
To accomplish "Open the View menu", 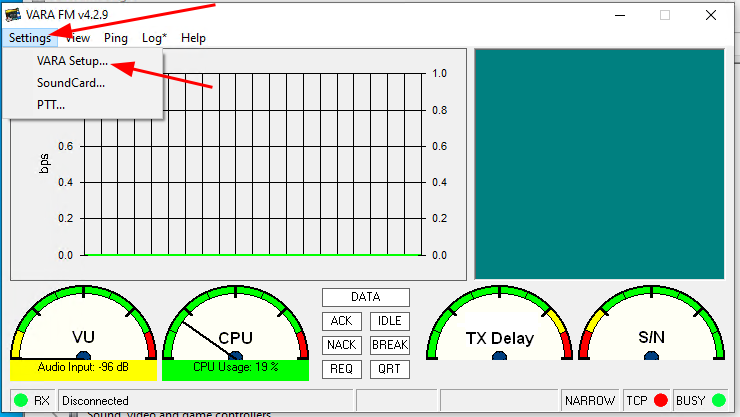I will 78,38.
